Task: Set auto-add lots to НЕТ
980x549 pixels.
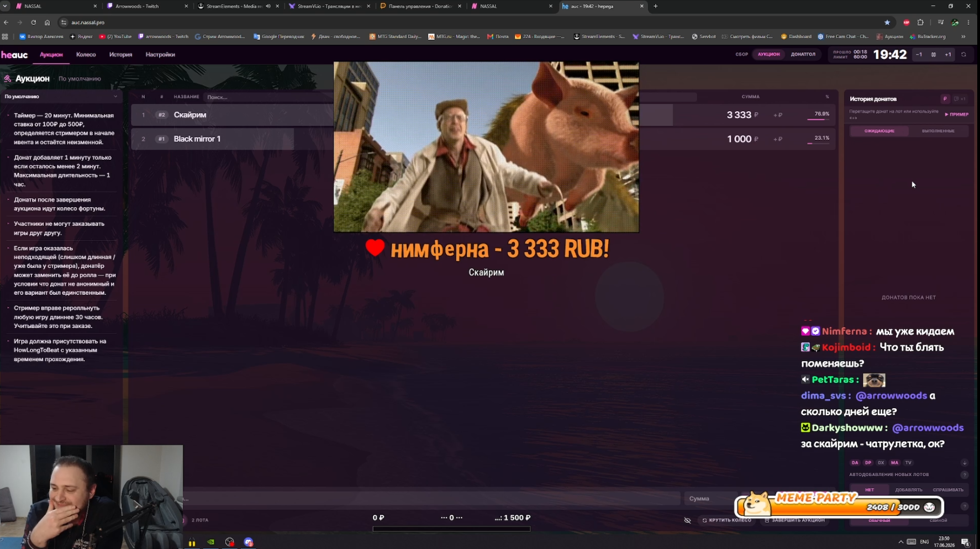Action: [870, 490]
